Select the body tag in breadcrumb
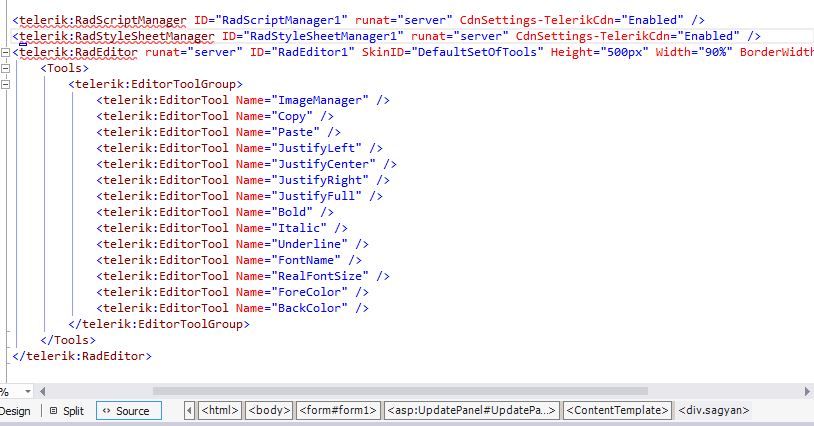The image size is (814, 426). point(269,410)
